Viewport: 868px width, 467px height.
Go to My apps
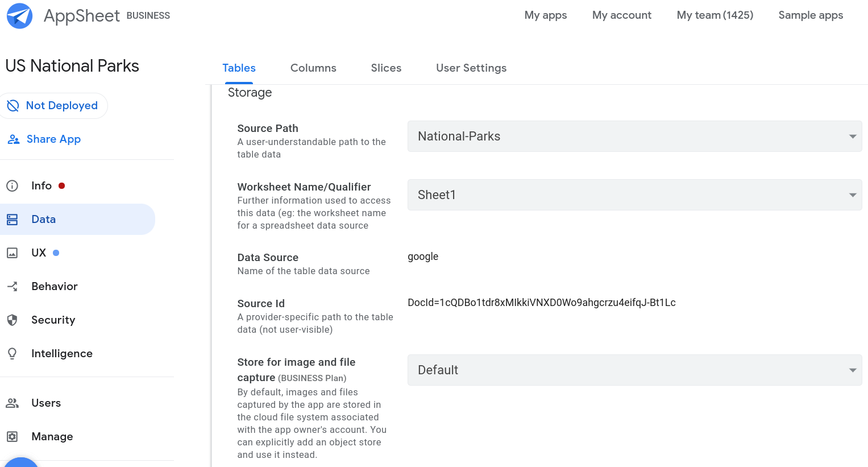[x=545, y=15]
